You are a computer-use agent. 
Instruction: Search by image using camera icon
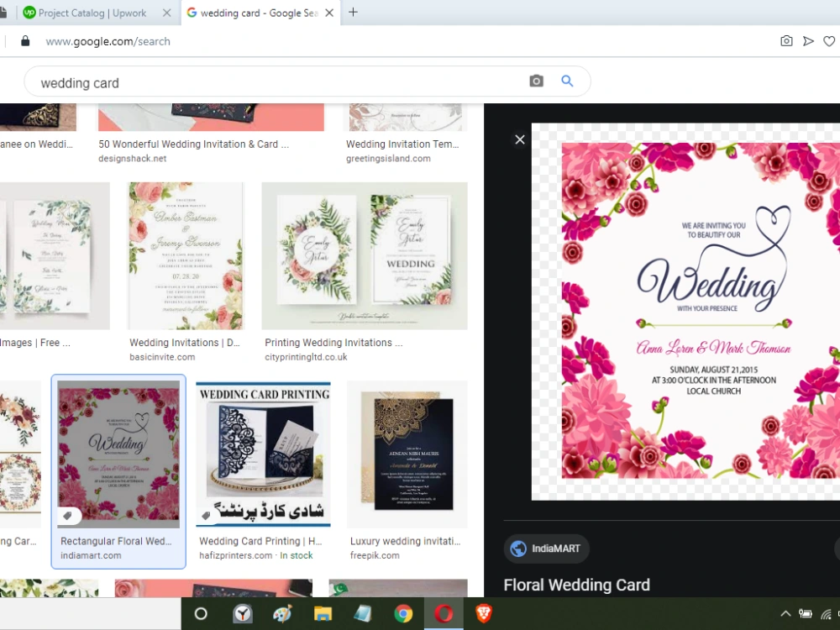(x=536, y=81)
